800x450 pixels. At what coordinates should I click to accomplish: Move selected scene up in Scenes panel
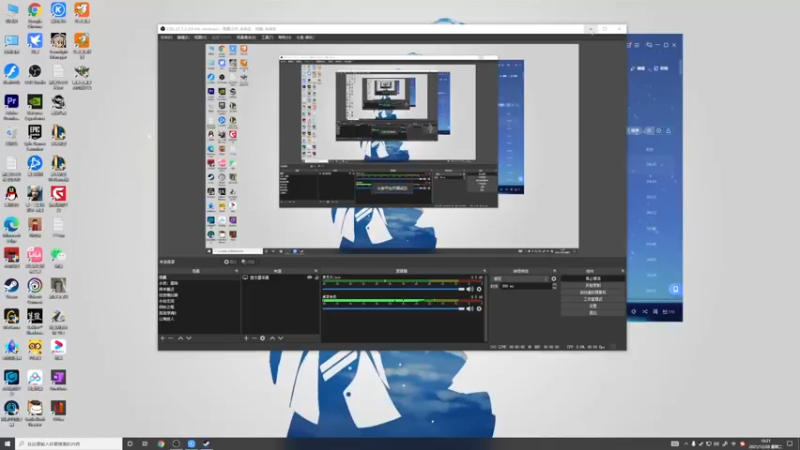[180, 338]
